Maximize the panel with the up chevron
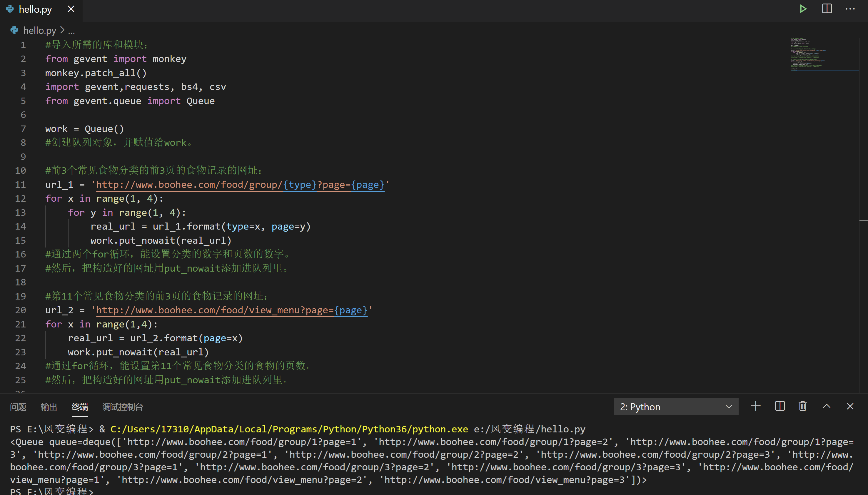The width and height of the screenshot is (868, 495). [x=827, y=406]
